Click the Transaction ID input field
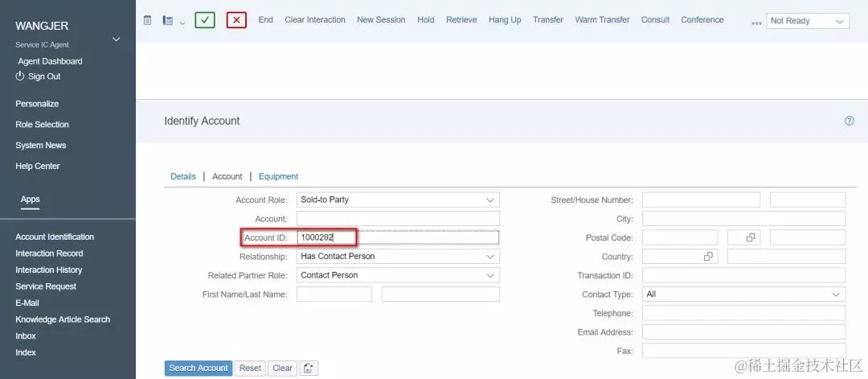The image size is (868, 379). click(x=744, y=275)
